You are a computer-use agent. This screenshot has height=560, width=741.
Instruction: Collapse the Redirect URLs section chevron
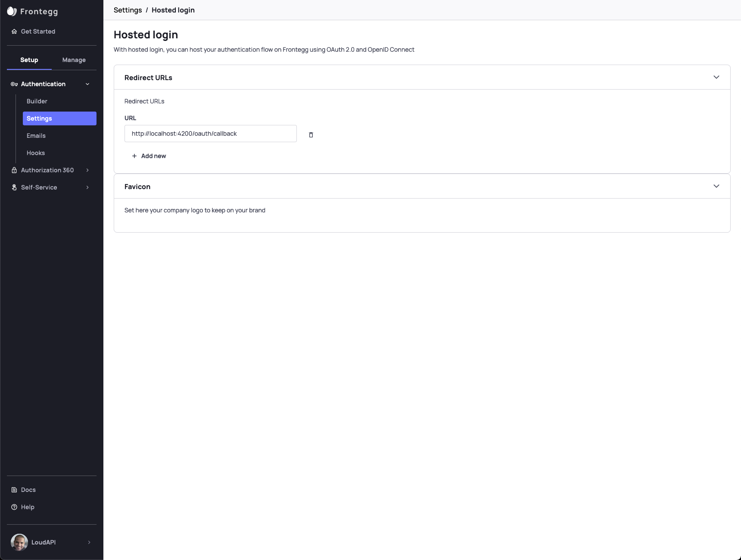[x=716, y=77]
